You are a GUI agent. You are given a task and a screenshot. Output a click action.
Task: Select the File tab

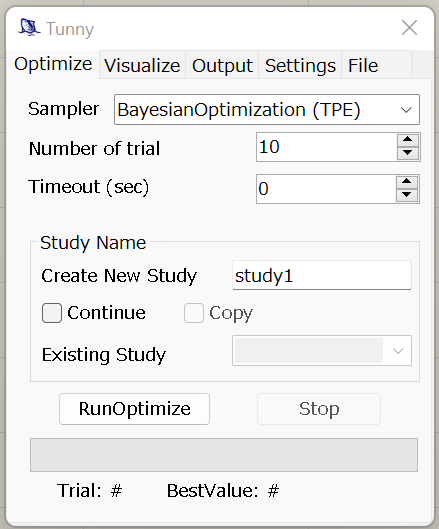363,65
